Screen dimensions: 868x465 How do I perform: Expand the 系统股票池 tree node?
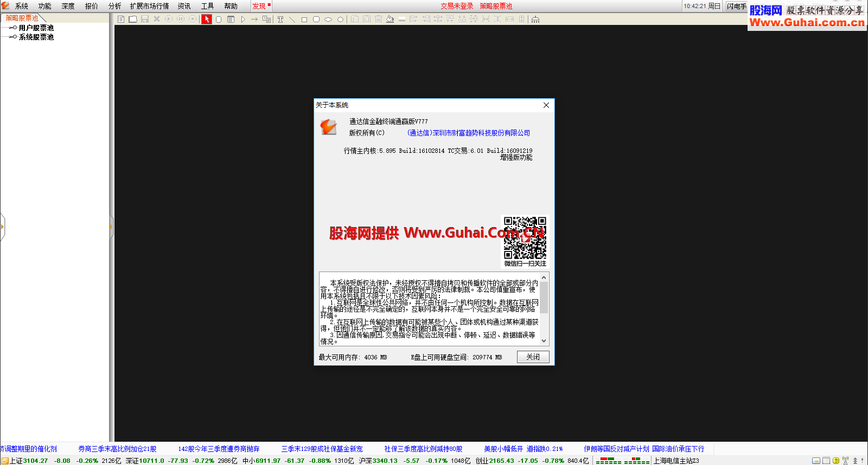click(x=12, y=37)
